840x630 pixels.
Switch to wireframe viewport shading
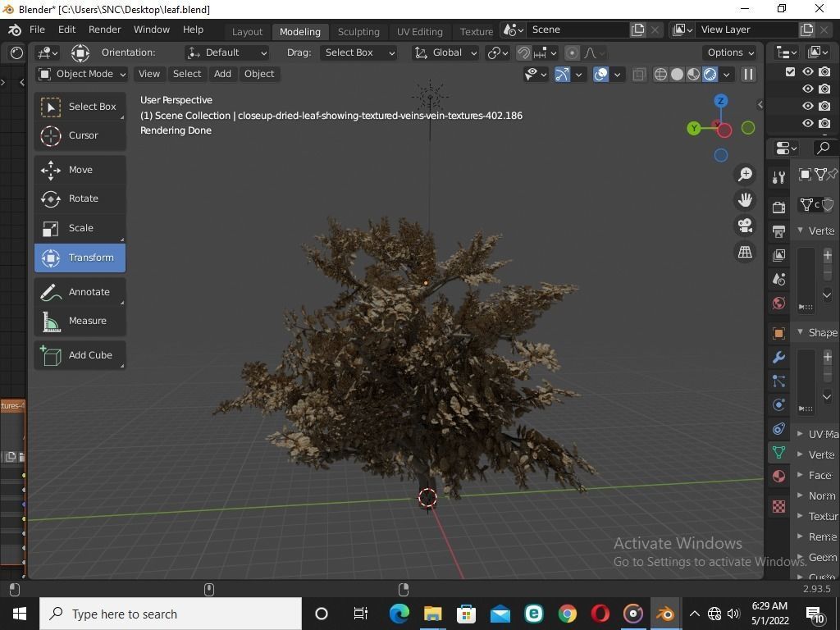click(x=660, y=75)
